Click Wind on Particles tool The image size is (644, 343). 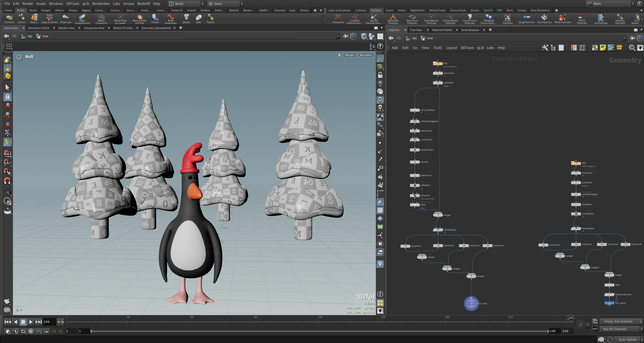click(601, 19)
